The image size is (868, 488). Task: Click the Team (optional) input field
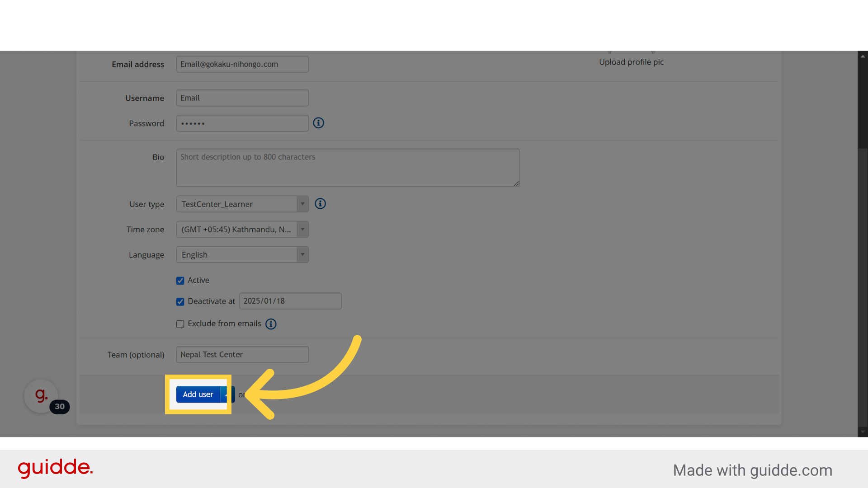242,355
